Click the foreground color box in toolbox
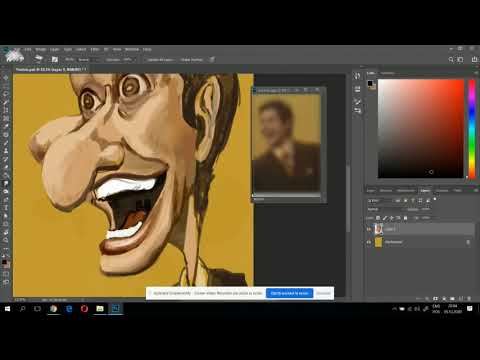 pyautogui.click(x=4, y=262)
